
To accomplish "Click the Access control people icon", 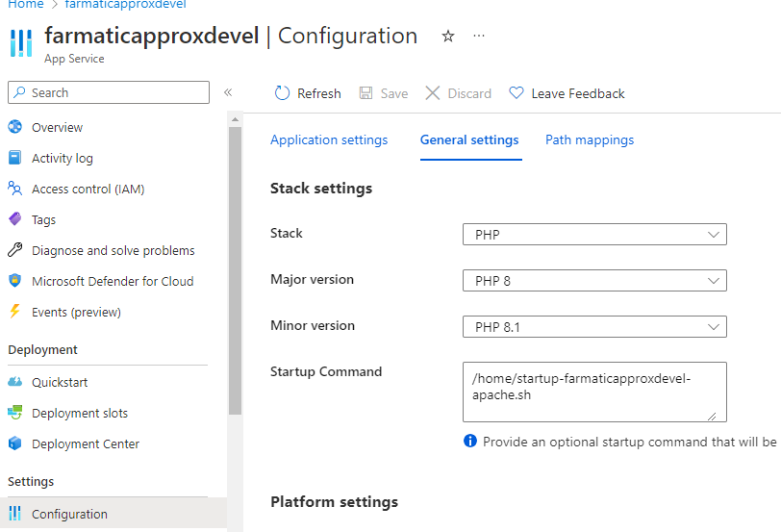I will pyautogui.click(x=15, y=189).
